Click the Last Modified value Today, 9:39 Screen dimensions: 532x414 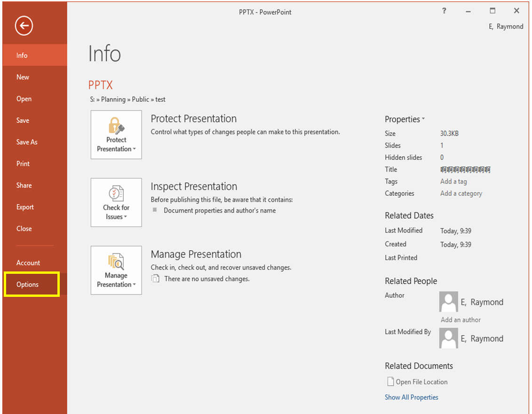coord(456,231)
